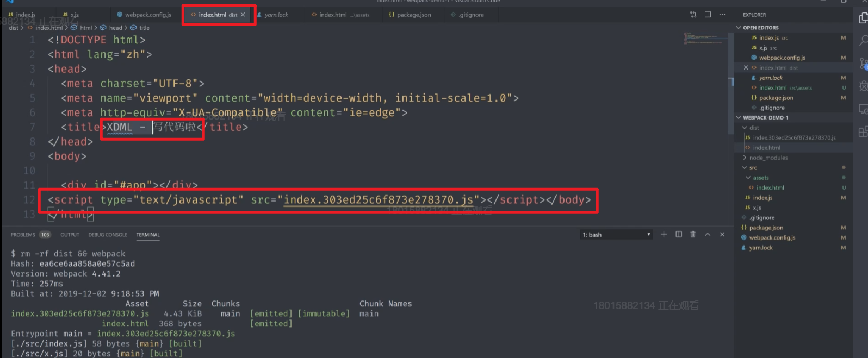868x358 pixels.
Task: Split the editor to the right
Action: (708, 15)
